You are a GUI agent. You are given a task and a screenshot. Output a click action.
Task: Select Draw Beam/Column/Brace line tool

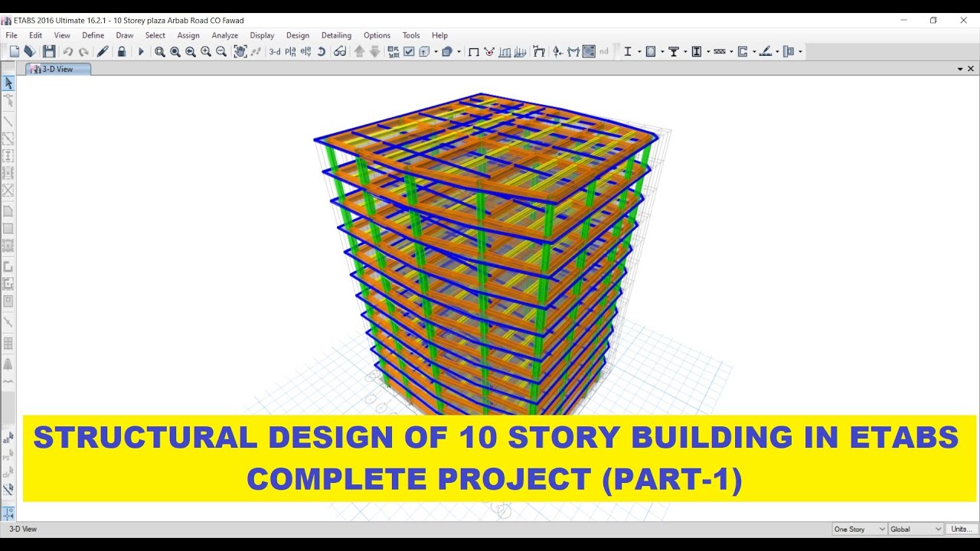(8, 122)
